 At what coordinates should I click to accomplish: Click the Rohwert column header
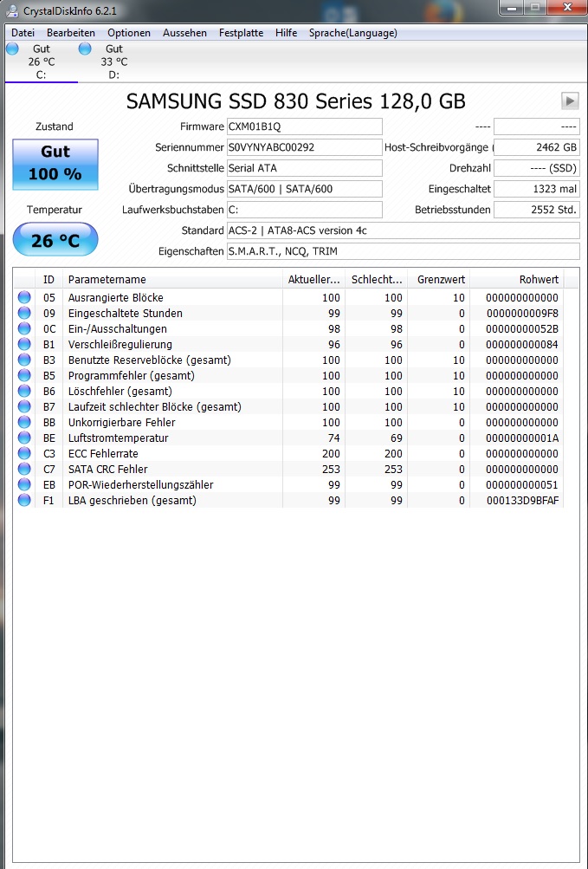tap(516, 279)
